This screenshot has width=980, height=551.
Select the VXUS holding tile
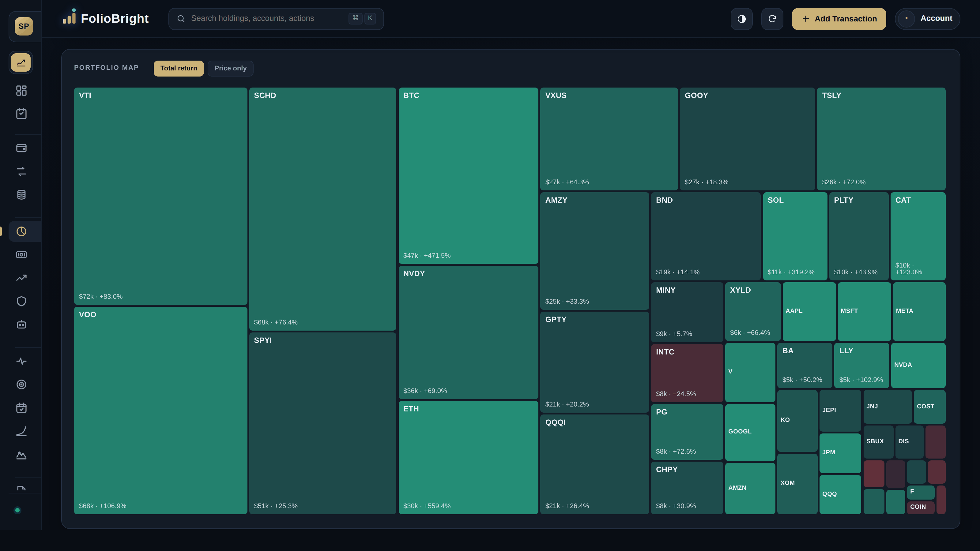(609, 139)
